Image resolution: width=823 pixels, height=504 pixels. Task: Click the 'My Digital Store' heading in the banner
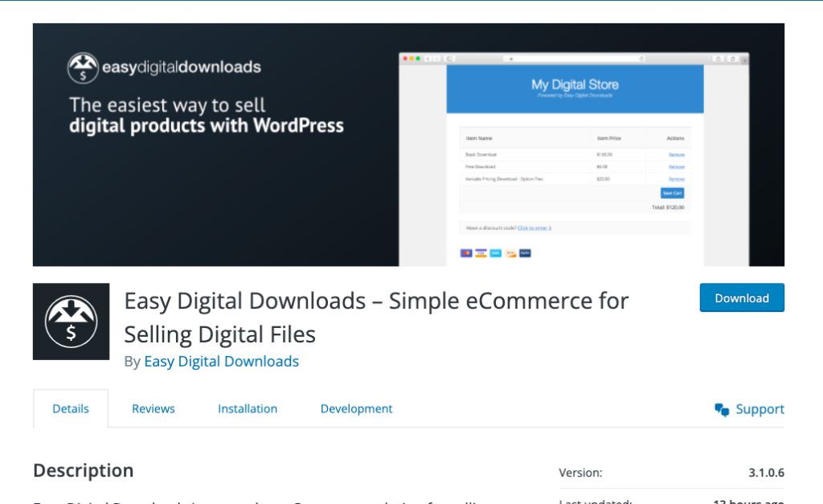[x=575, y=84]
